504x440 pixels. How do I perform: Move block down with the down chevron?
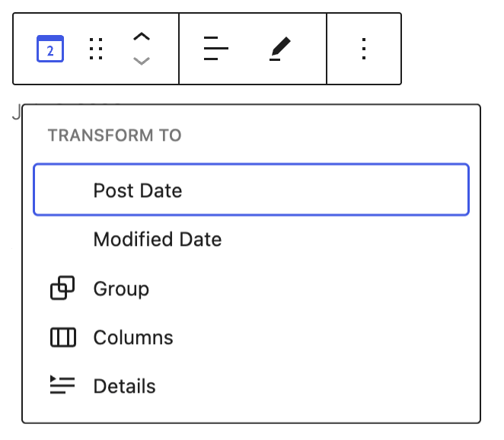tap(142, 61)
